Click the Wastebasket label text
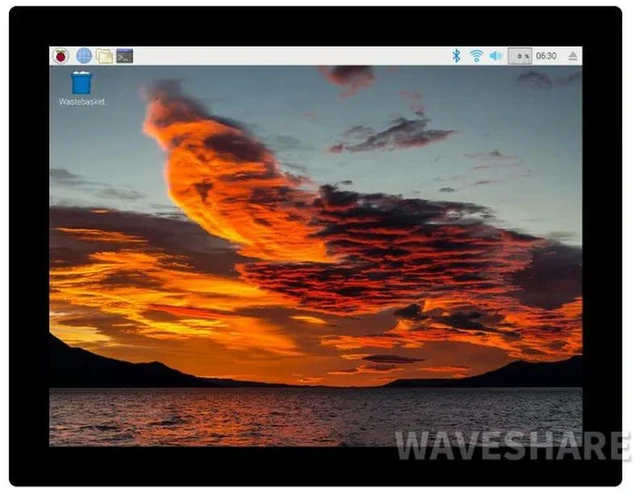Image resolution: width=640 pixels, height=493 pixels. (82, 102)
